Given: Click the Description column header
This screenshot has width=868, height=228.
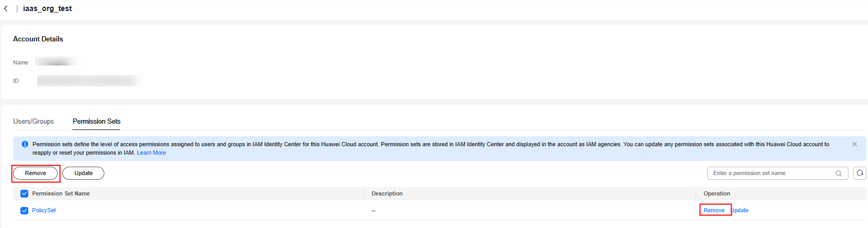Looking at the screenshot, I should point(387,193).
